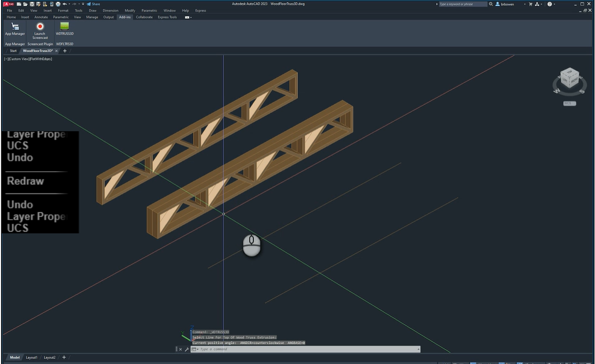Click the search magnifier icon
The image size is (595, 364).
tap(491, 4)
